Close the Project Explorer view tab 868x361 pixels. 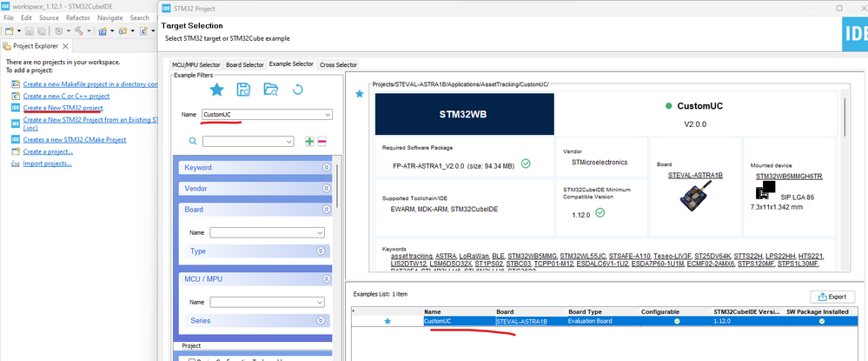pos(65,46)
